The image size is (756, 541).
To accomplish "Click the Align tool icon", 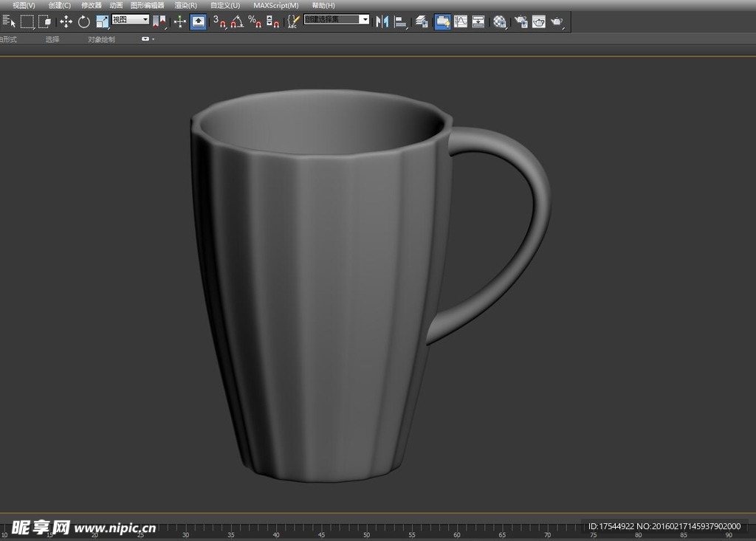I will (400, 21).
